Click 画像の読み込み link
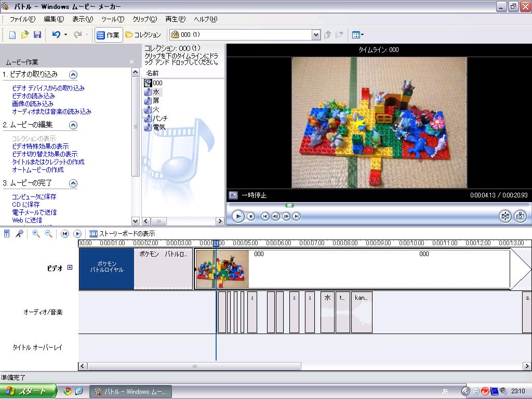The image size is (532, 399). [x=33, y=104]
